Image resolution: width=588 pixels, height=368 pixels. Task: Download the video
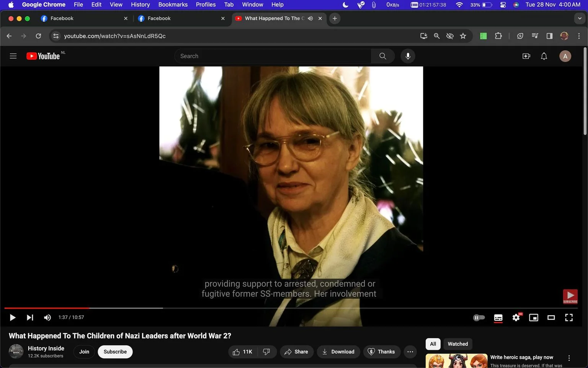pyautogui.click(x=338, y=352)
